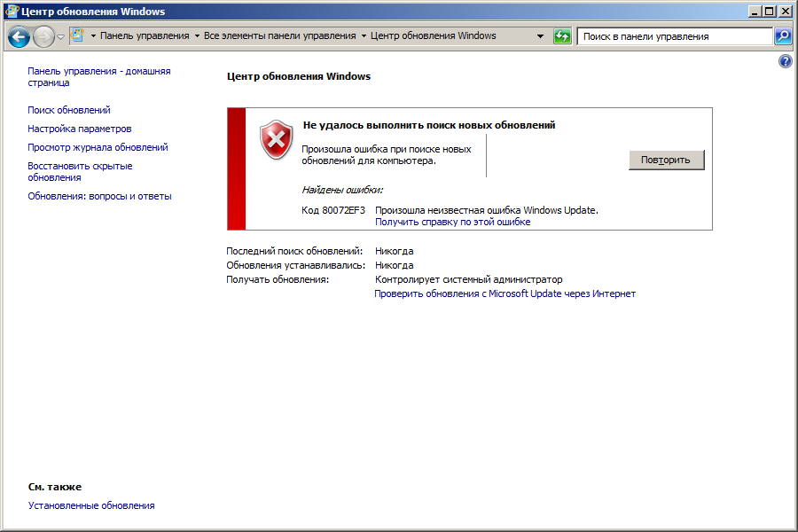
Task: Click the Forward arrow navigation button
Action: [x=43, y=36]
